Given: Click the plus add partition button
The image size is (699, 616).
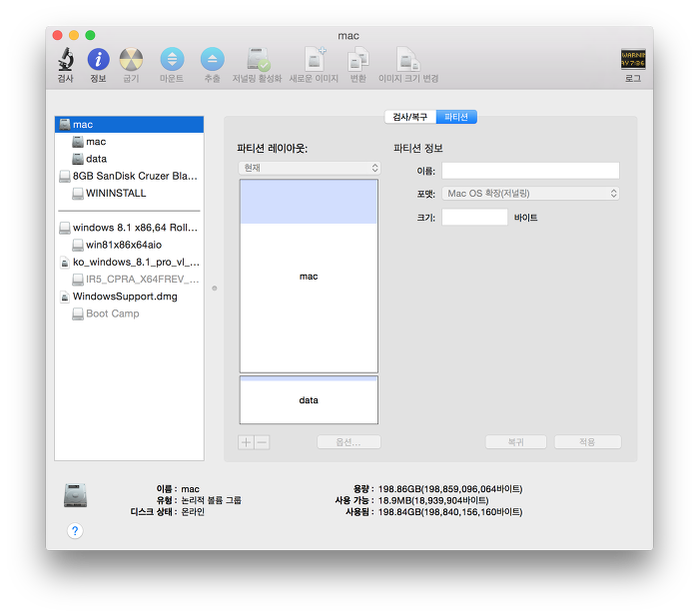Looking at the screenshot, I should (246, 442).
